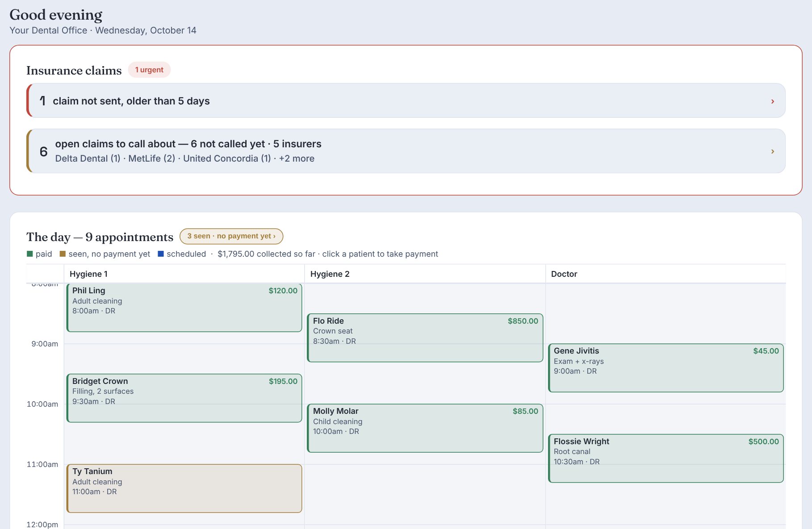This screenshot has height=529, width=812.
Task: Click the 1 urgent badge
Action: tap(149, 70)
